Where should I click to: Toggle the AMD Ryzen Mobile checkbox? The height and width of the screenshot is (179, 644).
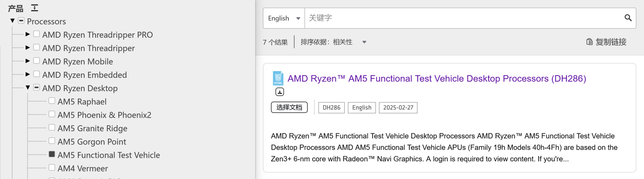(37, 61)
